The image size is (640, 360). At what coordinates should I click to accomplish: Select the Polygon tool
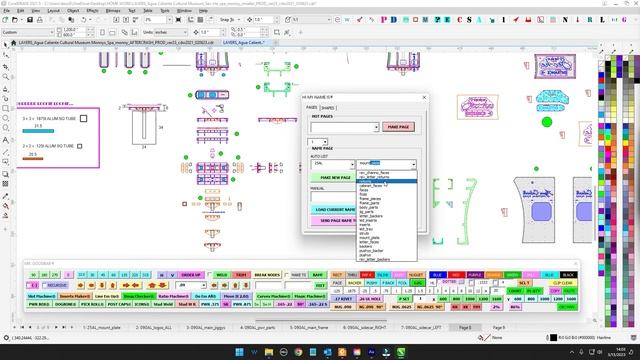5,128
